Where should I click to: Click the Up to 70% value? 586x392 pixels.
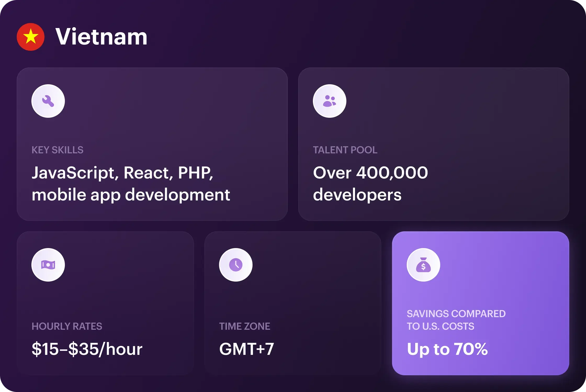tap(447, 350)
